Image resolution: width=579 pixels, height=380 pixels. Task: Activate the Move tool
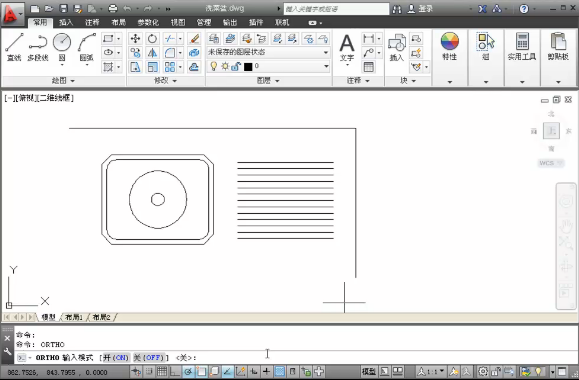pos(135,38)
